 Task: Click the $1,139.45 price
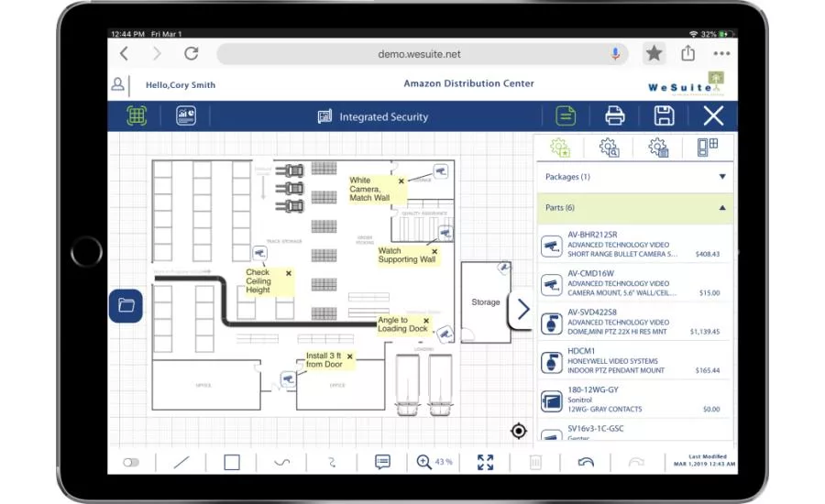pyautogui.click(x=705, y=332)
